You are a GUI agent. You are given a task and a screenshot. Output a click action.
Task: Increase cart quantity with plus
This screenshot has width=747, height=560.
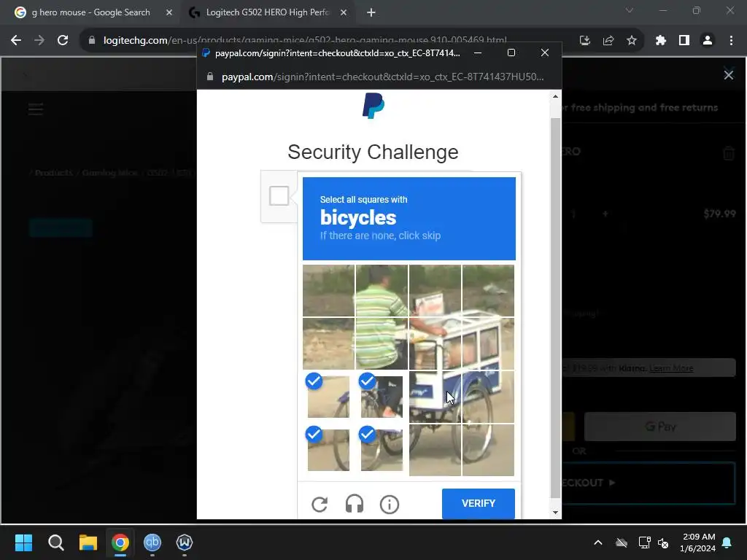(x=605, y=214)
